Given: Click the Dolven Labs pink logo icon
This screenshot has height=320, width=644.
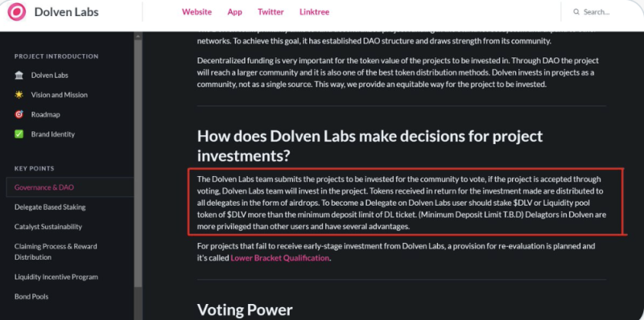Looking at the screenshot, I should pyautogui.click(x=17, y=12).
